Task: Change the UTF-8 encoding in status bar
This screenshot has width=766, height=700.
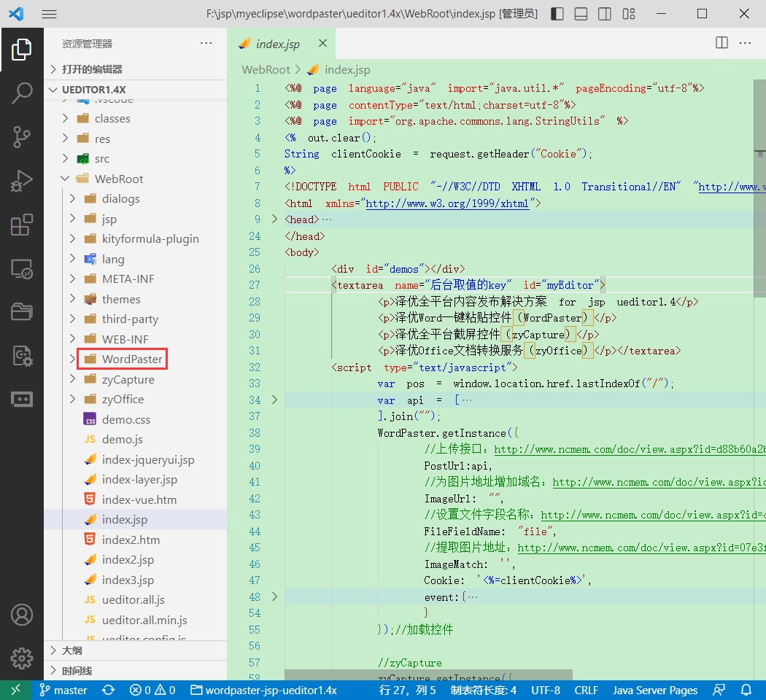Action: point(546,690)
